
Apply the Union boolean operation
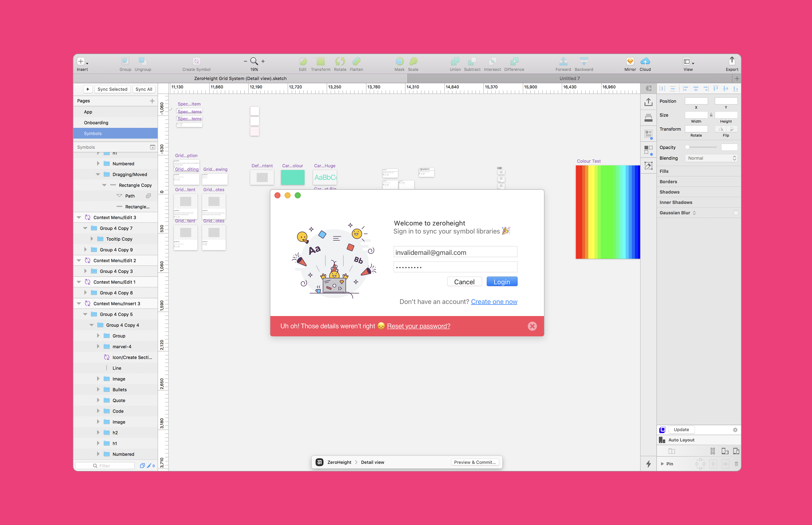455,61
